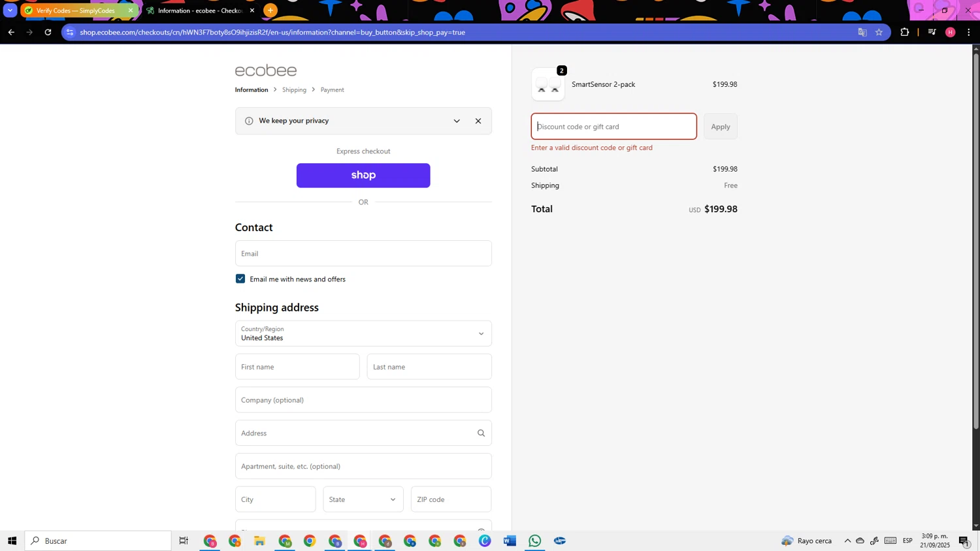Open tab search dropdown arrow

click(10, 10)
